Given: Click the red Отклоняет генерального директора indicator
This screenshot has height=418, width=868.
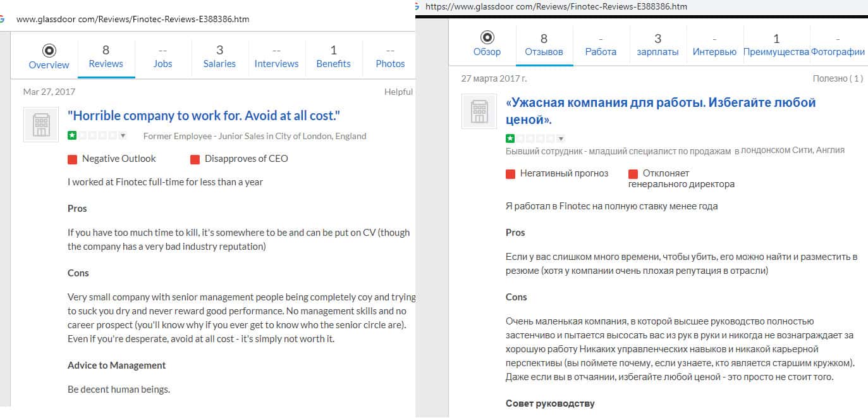Looking at the screenshot, I should 633,174.
